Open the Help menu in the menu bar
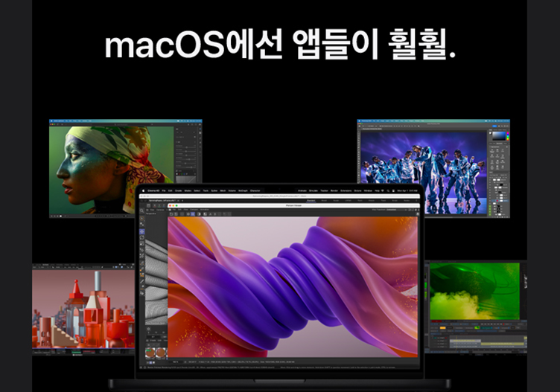560x392 pixels. pos(377,191)
